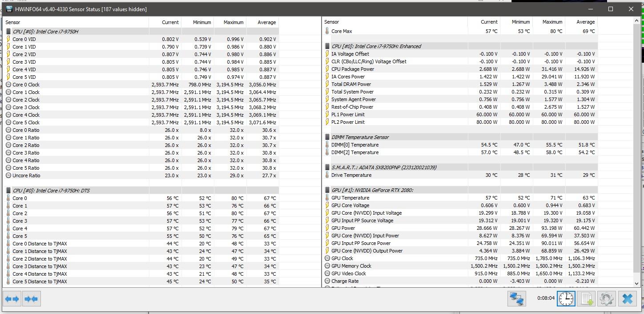Select the GPU Input PP Source Voltage row
644x314 pixels.
pos(460,220)
